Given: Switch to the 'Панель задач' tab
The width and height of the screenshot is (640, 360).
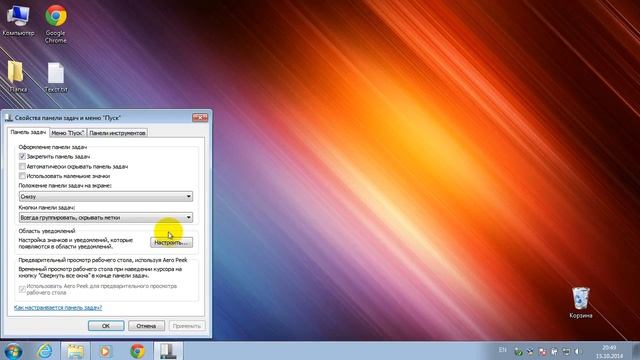Looking at the screenshot, I should click(x=28, y=132).
